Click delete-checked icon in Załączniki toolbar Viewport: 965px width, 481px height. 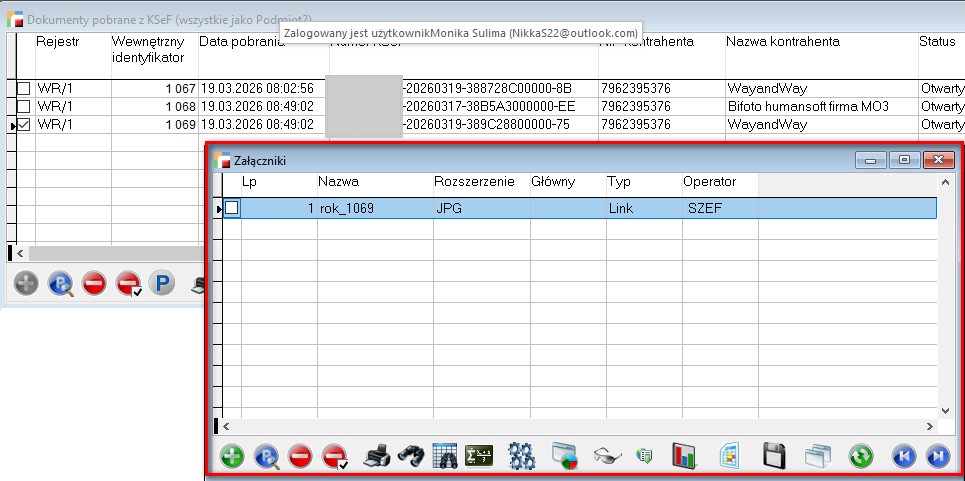[336, 456]
